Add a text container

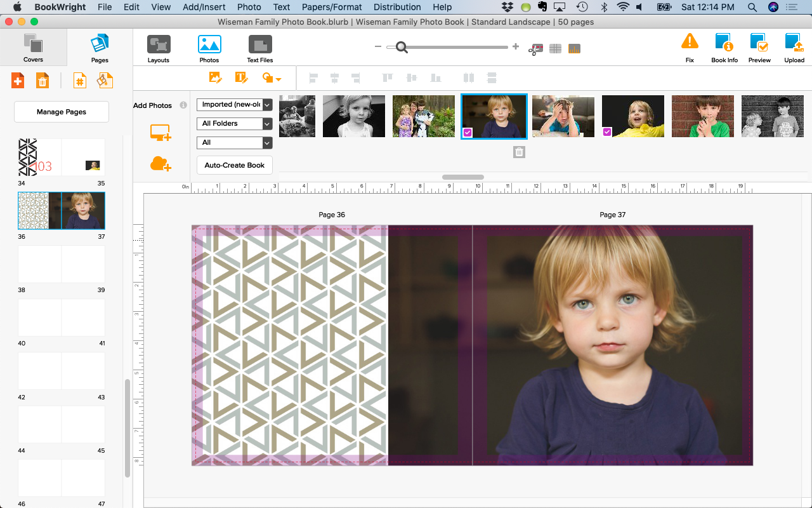[241, 77]
